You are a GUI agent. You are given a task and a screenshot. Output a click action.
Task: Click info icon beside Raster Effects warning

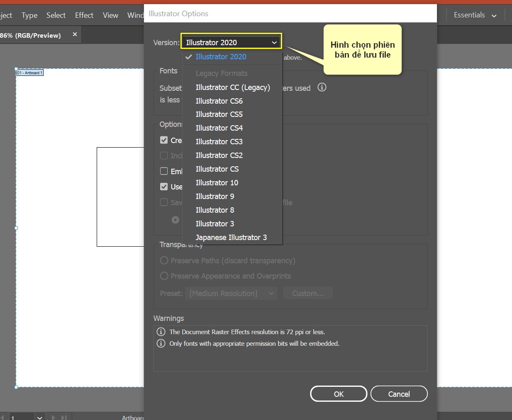pyautogui.click(x=161, y=332)
